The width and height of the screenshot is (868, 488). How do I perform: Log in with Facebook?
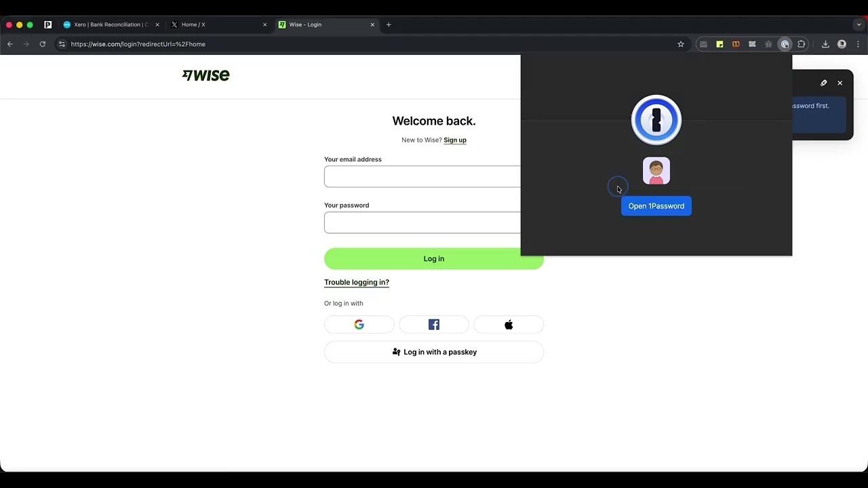[434, 325]
